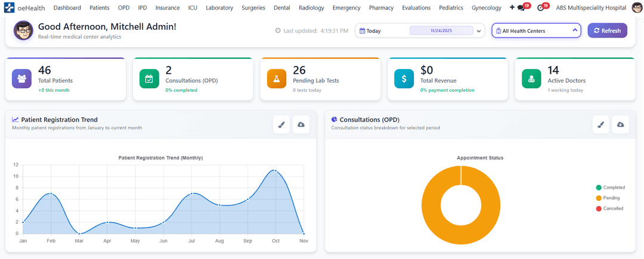Screen dimensions: 644x259
Task: Toggle the Cancelled legend entry
Action: point(609,208)
